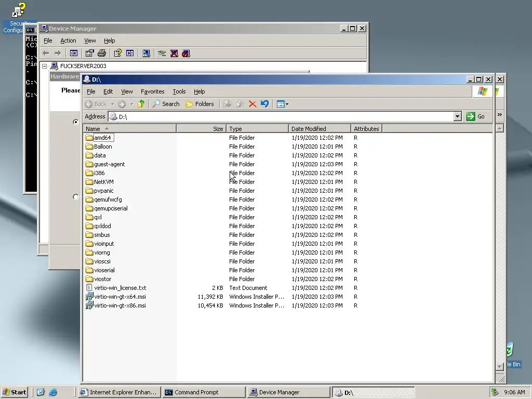
Task: Select the lower radio button in Hardware wizard
Action: coord(76,197)
